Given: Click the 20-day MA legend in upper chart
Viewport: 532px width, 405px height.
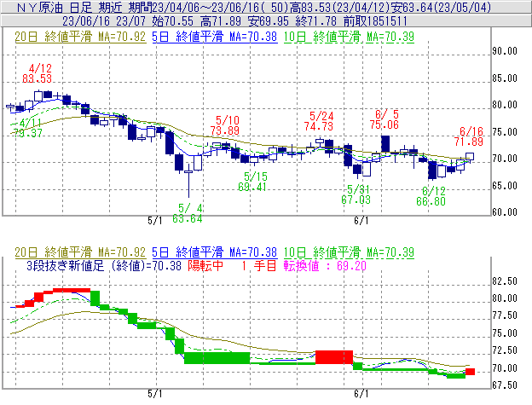Looking at the screenshot, I should pos(80,37).
